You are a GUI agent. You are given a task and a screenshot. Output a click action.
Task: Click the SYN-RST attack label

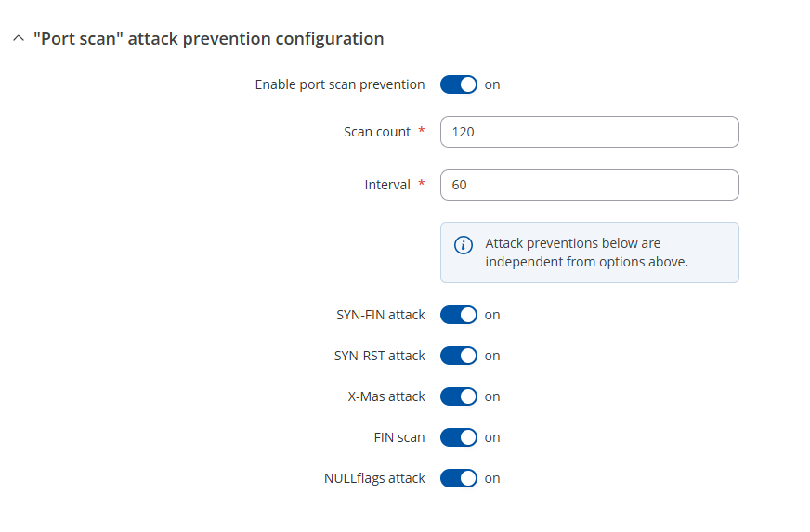(379, 356)
